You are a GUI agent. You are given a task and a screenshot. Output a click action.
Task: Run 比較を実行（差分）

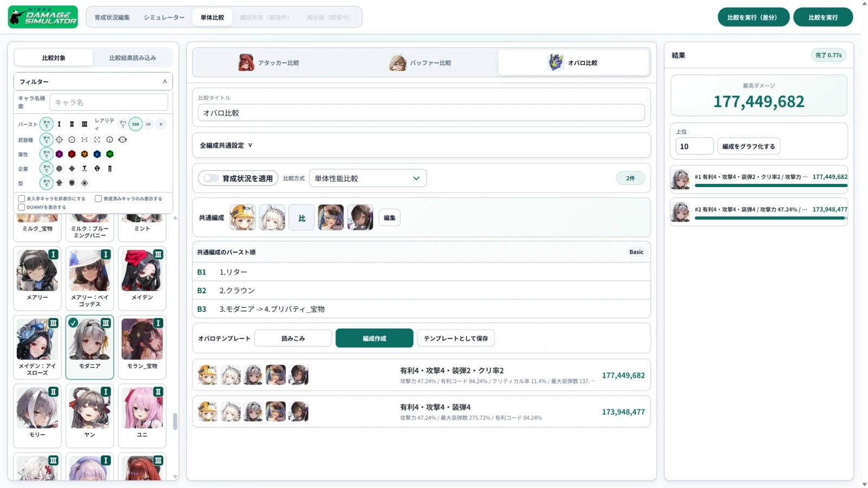[x=752, y=17]
